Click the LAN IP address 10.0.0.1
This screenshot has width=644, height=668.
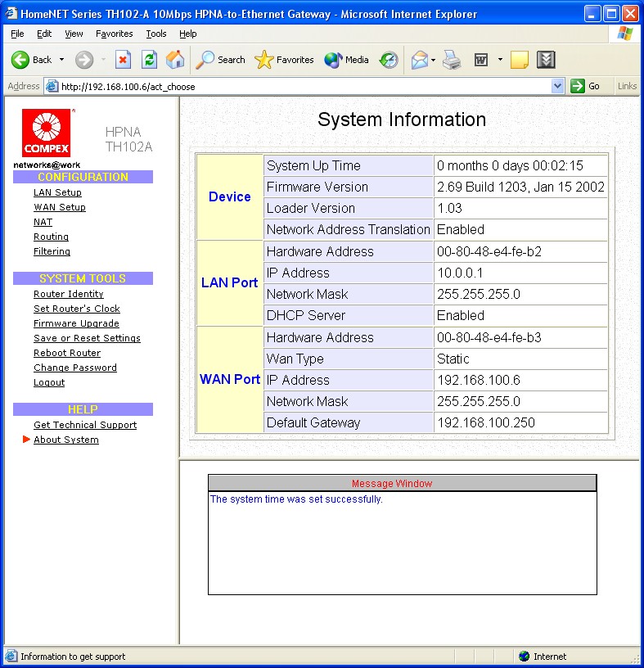460,273
